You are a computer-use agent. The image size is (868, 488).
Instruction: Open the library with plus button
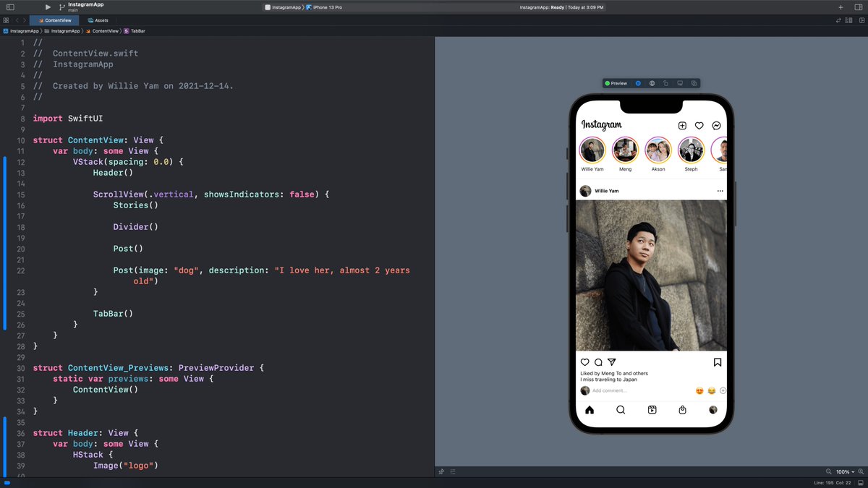tap(841, 7)
